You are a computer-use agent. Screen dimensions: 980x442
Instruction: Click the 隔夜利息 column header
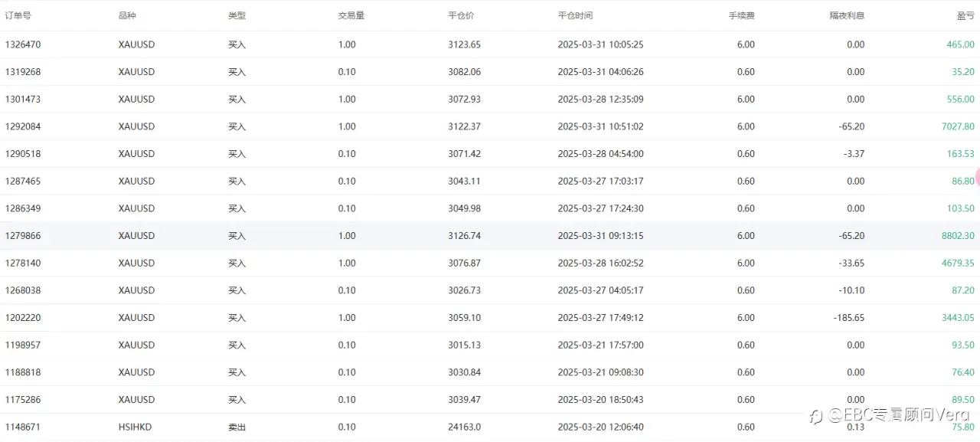(x=847, y=15)
